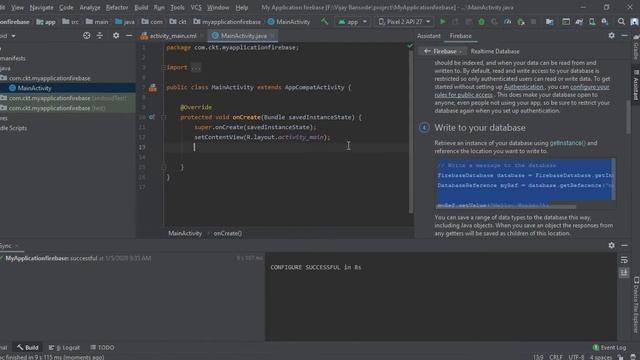Click Collapse All icon in project panel
The width and height of the screenshot is (640, 360).
[100, 36]
